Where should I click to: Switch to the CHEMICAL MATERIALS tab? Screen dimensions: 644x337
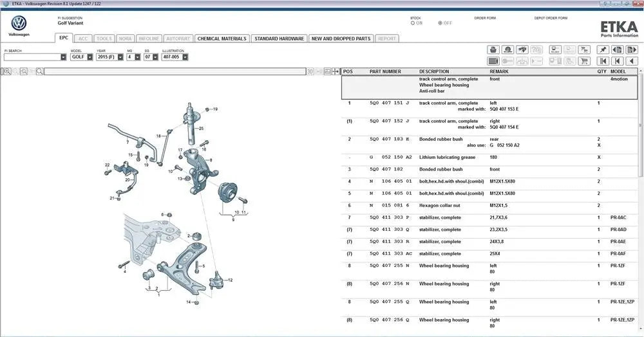(222, 39)
